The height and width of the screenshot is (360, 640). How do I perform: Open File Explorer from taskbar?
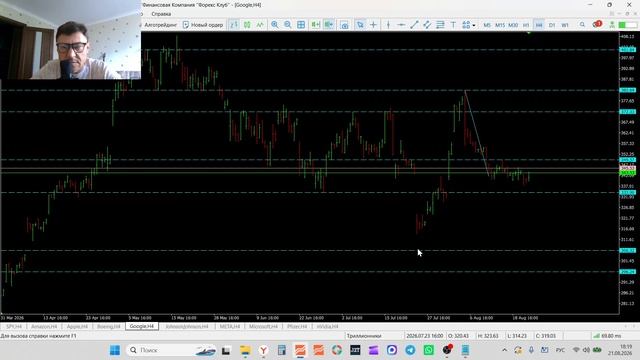click(245, 350)
